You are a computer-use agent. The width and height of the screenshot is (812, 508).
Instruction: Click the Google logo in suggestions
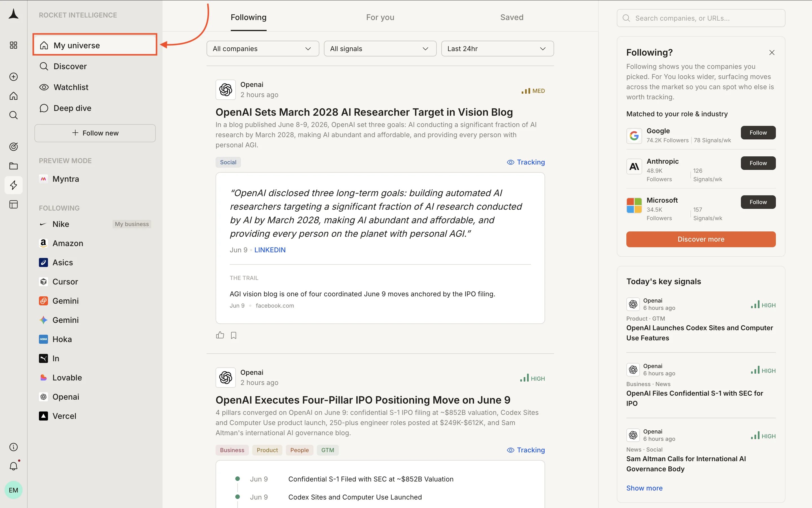point(634,136)
